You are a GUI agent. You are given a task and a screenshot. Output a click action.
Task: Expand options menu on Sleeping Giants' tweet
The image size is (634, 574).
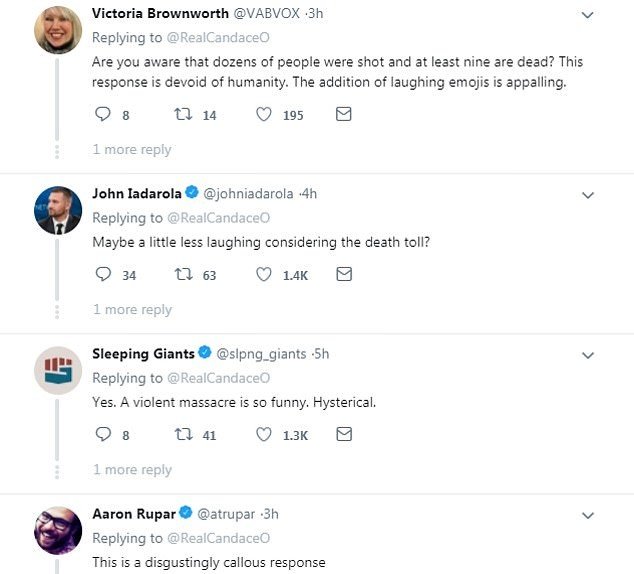[x=588, y=355]
